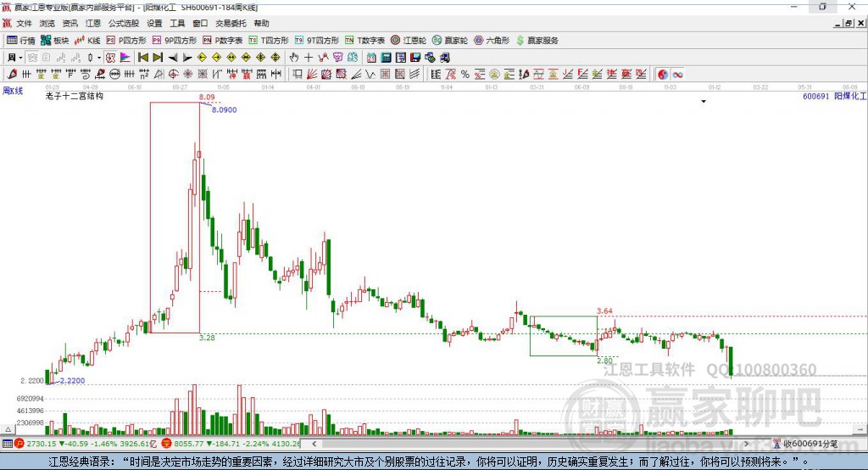Toggle the 权 adjustment icon
The width and height of the screenshot is (868, 470).
[111, 58]
